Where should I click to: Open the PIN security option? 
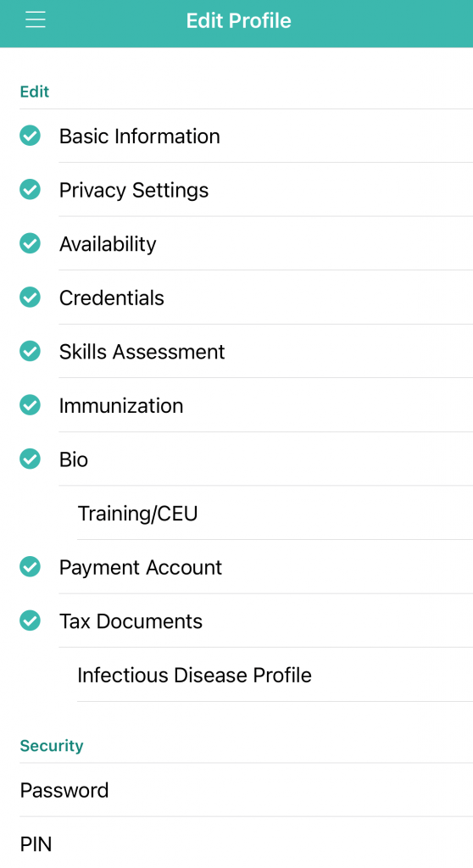click(236, 843)
